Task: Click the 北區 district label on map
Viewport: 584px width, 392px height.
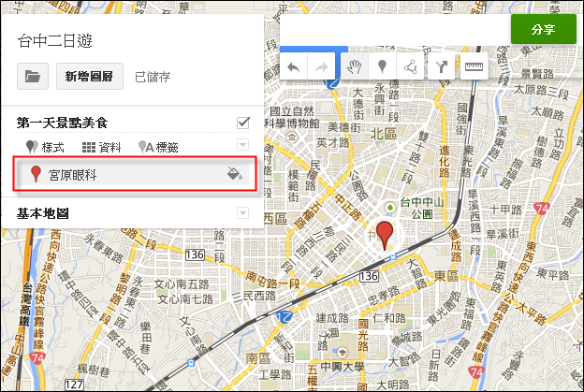Action: tap(383, 134)
